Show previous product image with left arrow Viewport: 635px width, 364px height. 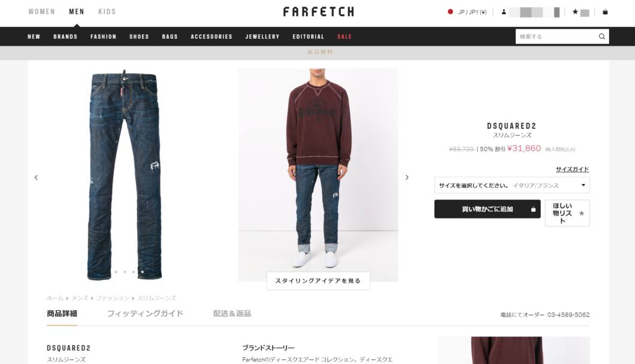click(36, 177)
